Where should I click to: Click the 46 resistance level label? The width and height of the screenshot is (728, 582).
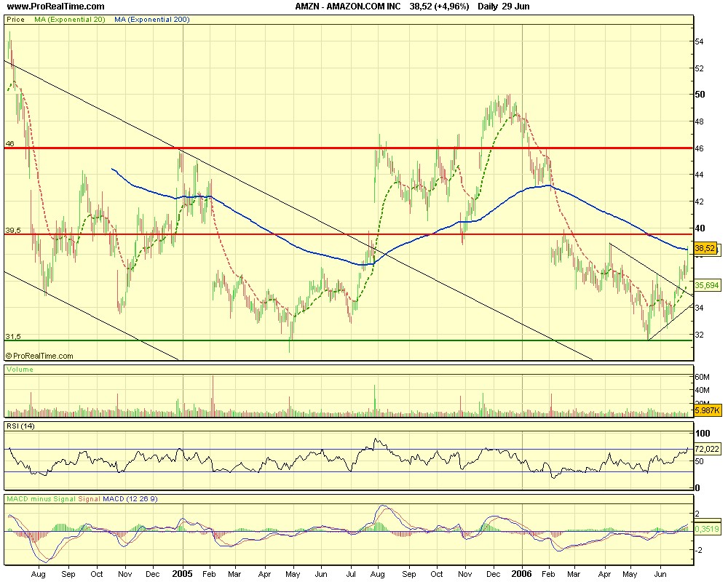coord(9,144)
